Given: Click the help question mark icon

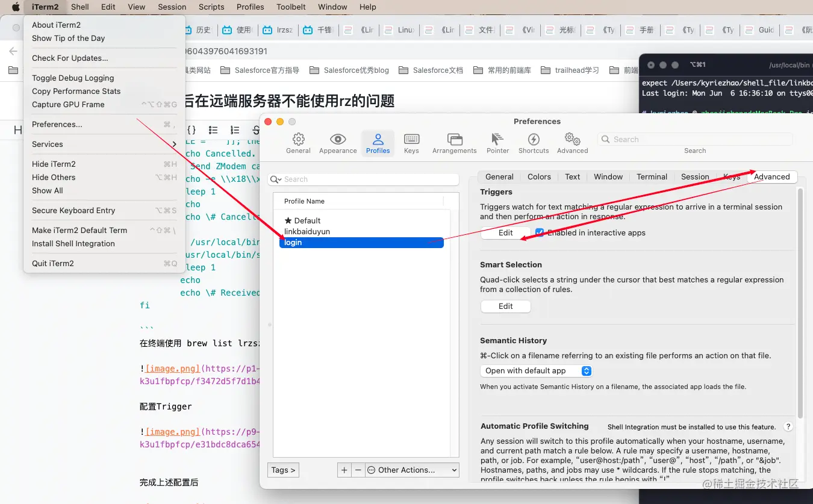Looking at the screenshot, I should (x=788, y=426).
